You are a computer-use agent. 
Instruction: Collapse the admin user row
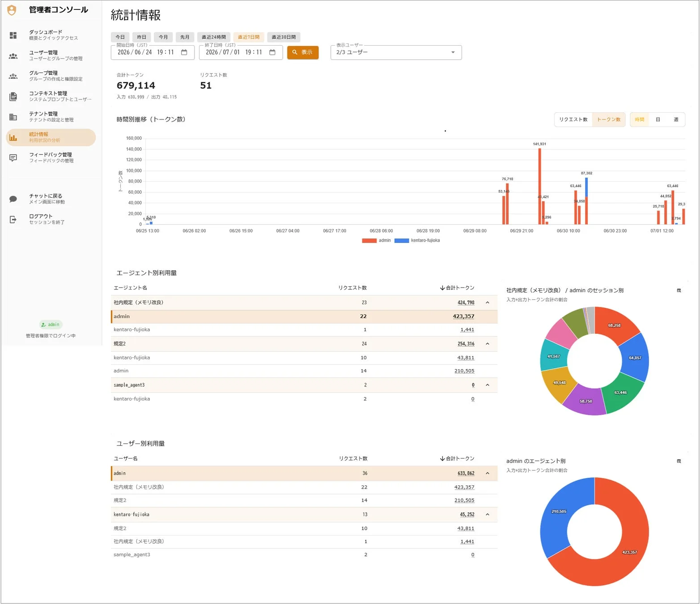pyautogui.click(x=488, y=473)
